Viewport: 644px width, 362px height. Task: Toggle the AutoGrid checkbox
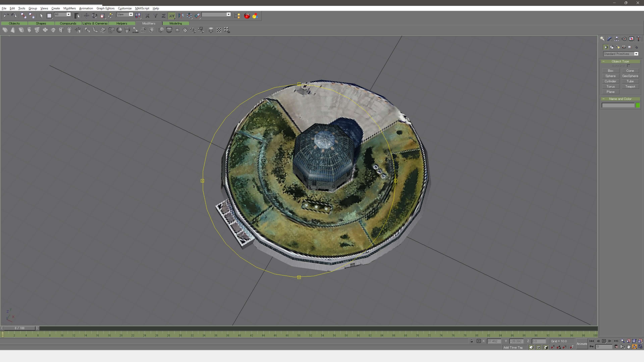629,66
